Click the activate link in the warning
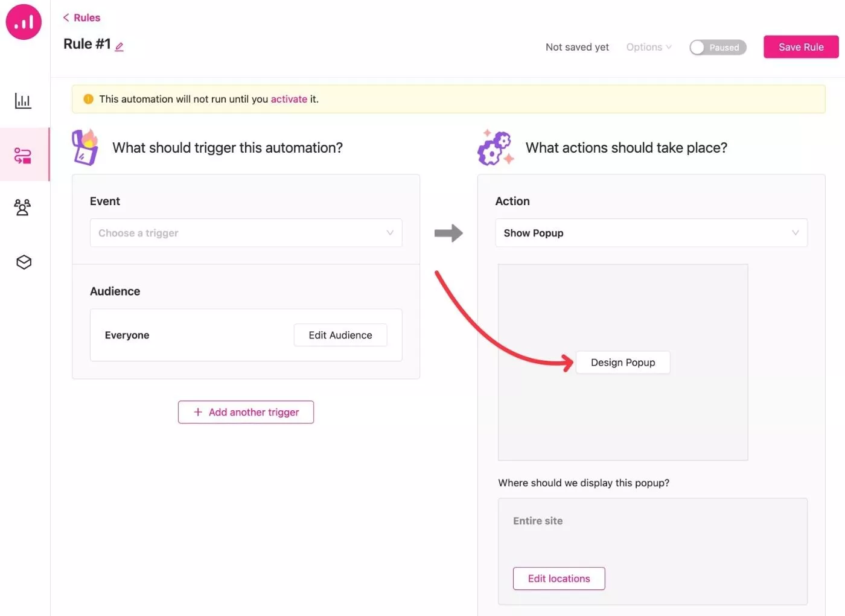The height and width of the screenshot is (616, 845). pos(289,99)
